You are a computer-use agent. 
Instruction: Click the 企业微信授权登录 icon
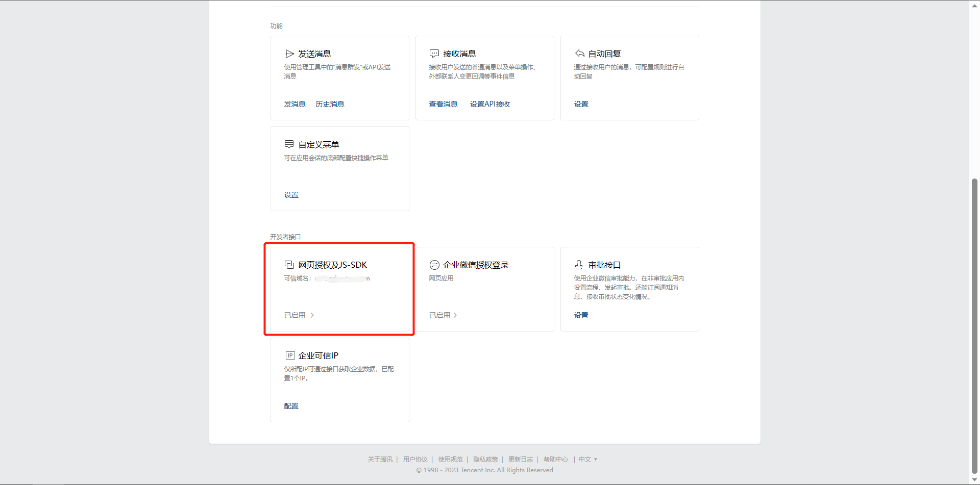point(434,265)
